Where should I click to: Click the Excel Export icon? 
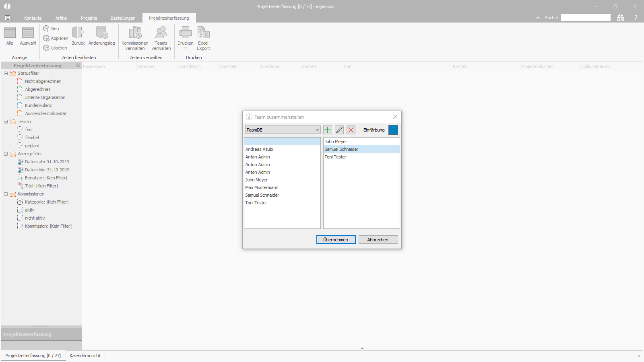(203, 39)
